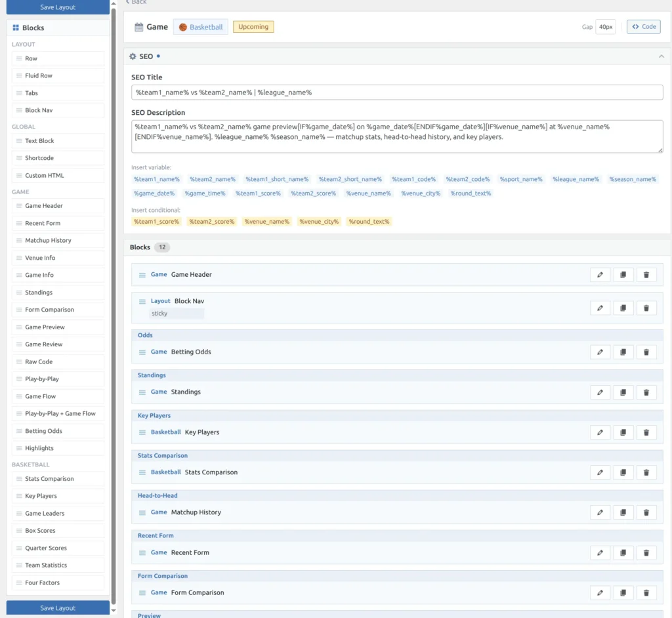Image resolution: width=672 pixels, height=618 pixels.
Task: Delete the Stats Comparison block in list
Action: 646,472
